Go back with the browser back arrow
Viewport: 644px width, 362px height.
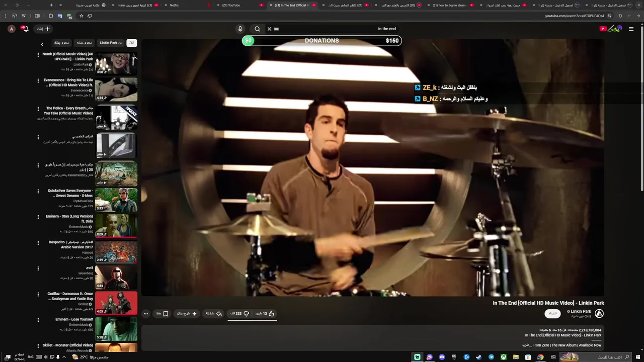click(x=638, y=16)
